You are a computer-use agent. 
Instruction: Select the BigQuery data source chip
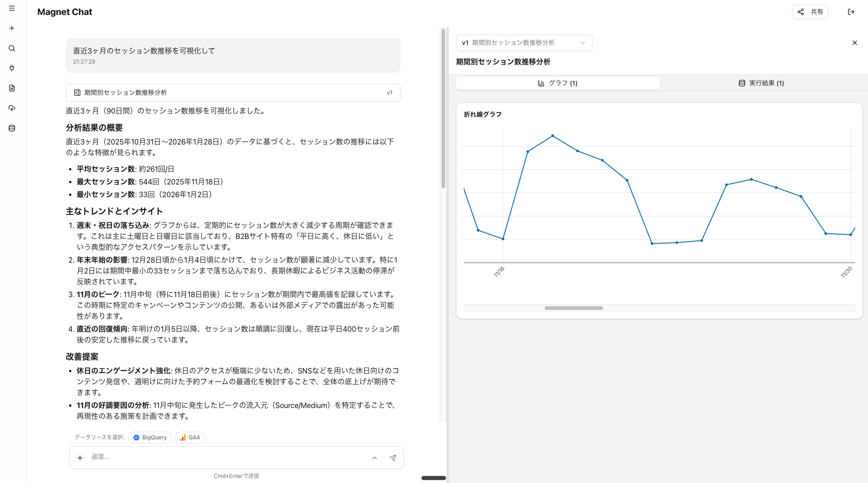(150, 438)
